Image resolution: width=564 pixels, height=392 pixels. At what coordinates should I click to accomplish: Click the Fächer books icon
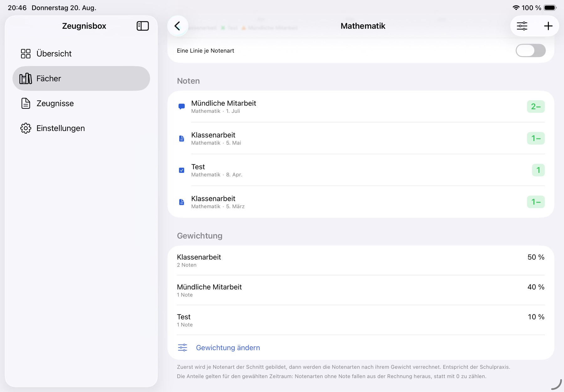tap(26, 78)
